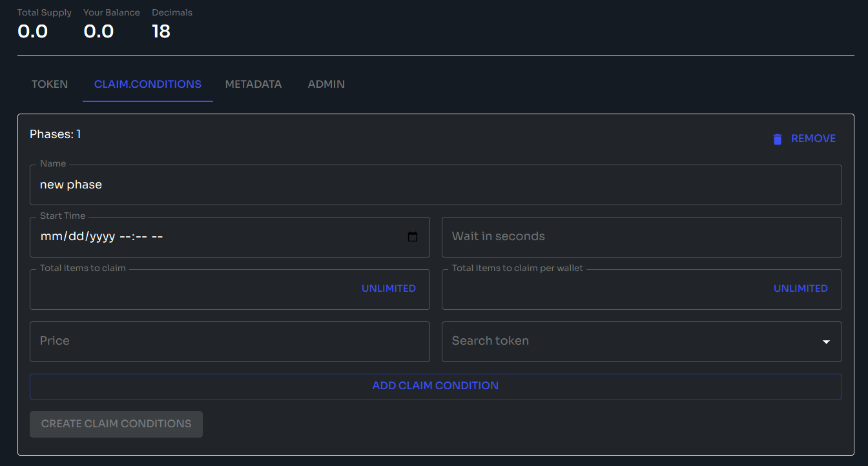This screenshot has width=868, height=466.
Task: Click the Search token text box
Action: (x=626, y=341)
